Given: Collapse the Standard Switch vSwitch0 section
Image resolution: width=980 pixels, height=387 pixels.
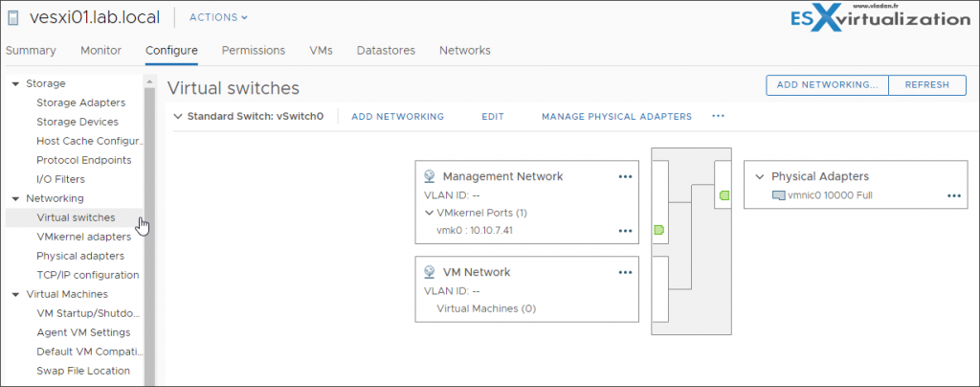Looking at the screenshot, I should click(x=178, y=116).
